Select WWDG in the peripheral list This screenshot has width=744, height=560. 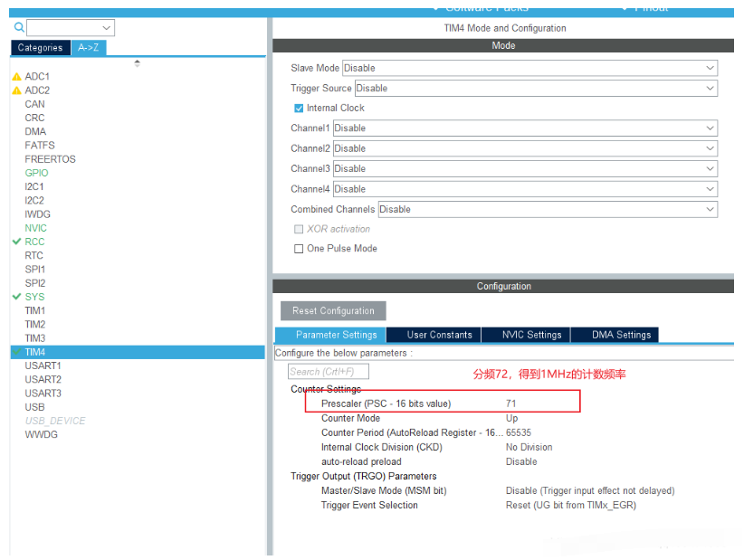pos(42,435)
